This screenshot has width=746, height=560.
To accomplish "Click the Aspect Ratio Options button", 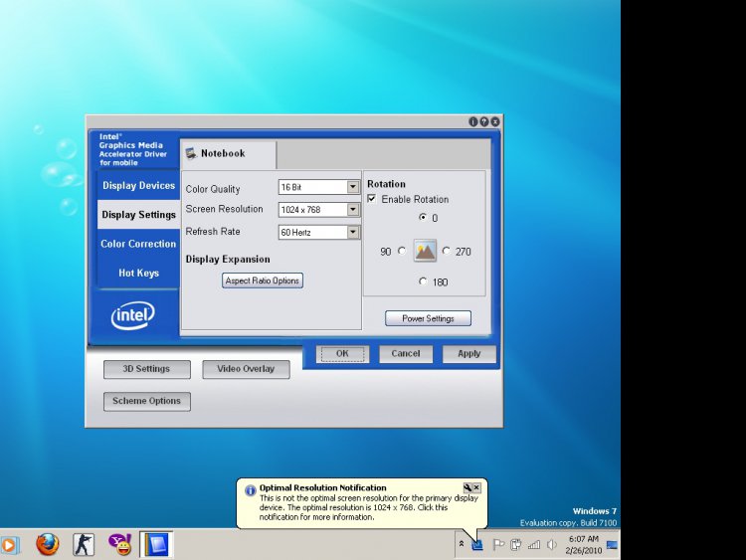I will (263, 280).
